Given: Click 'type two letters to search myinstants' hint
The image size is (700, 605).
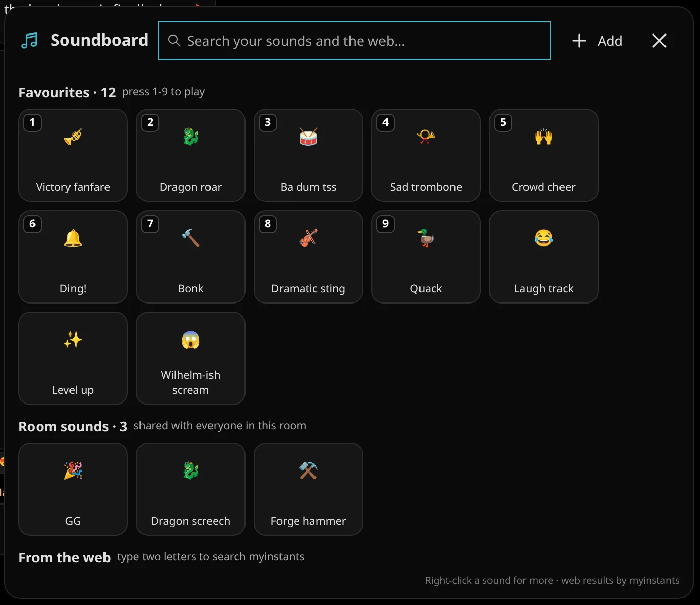Looking at the screenshot, I should point(211,557).
